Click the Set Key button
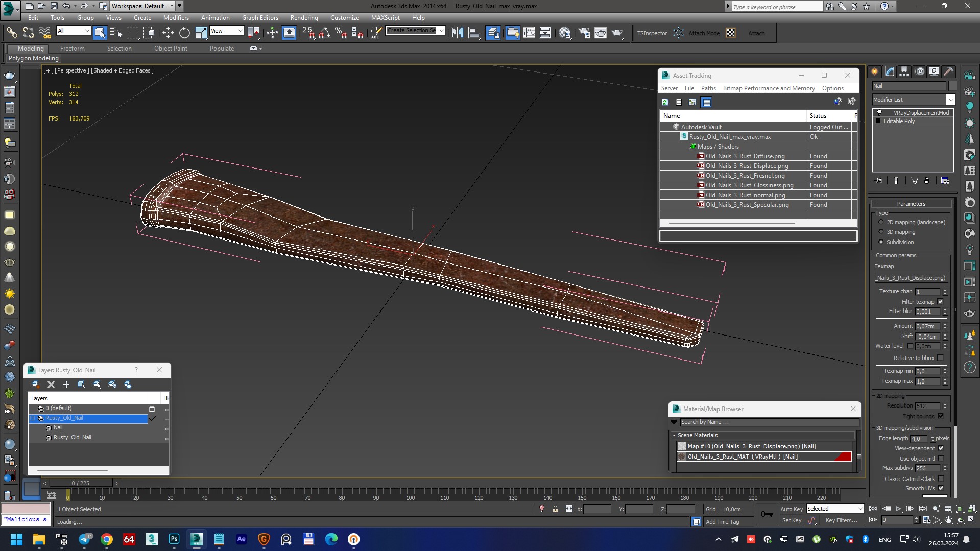The image size is (980, 551). coord(791,520)
